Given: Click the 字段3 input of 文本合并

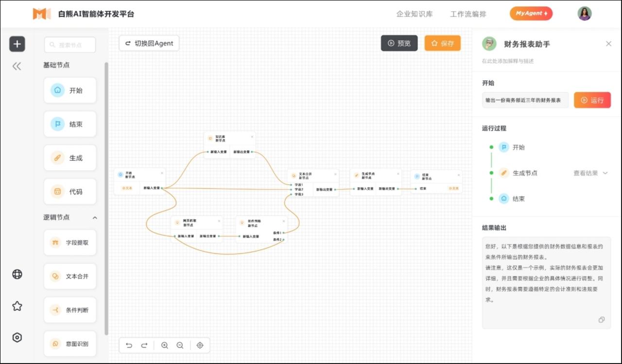Looking at the screenshot, I should pos(292,194).
